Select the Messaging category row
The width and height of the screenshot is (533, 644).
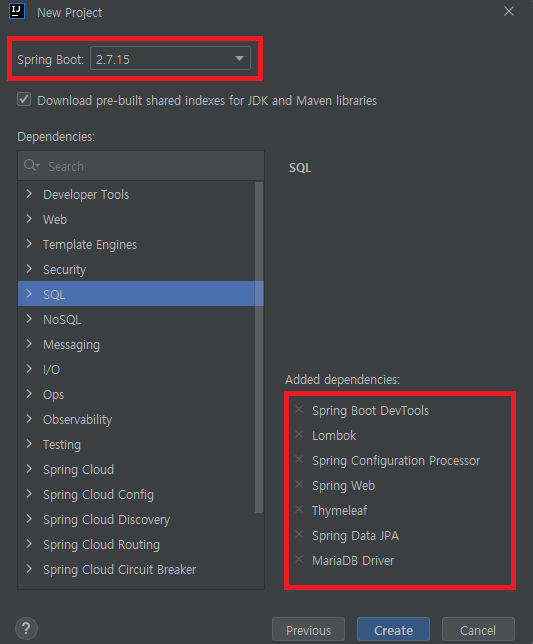click(x=136, y=344)
